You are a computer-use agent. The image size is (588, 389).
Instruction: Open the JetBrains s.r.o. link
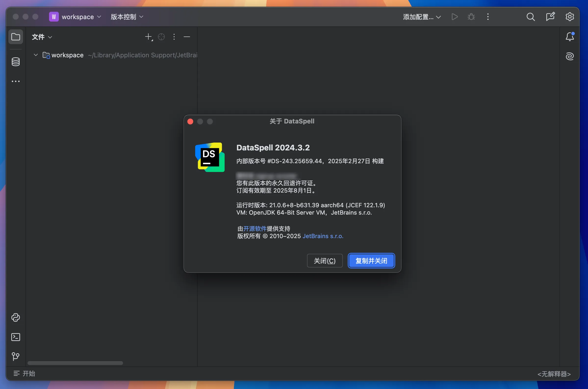coord(323,236)
